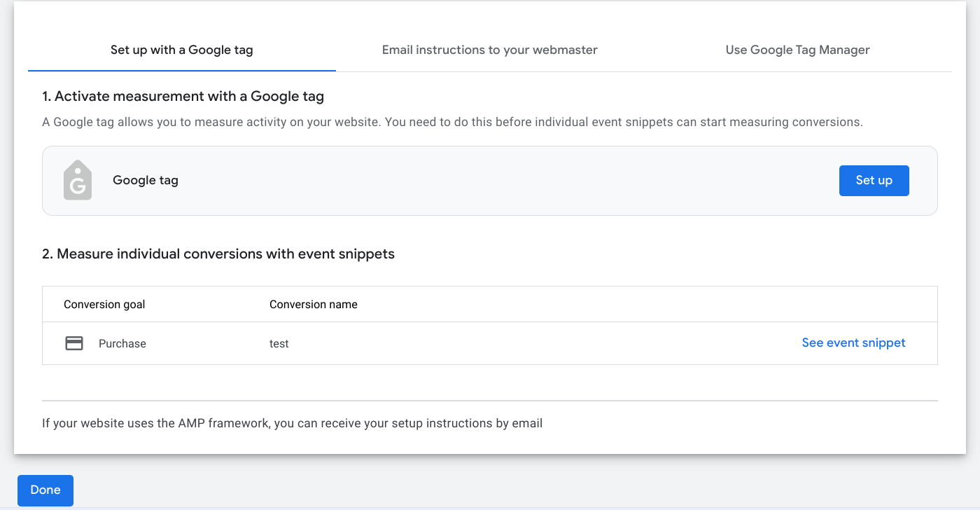Click the Conversion goal column header

104,304
